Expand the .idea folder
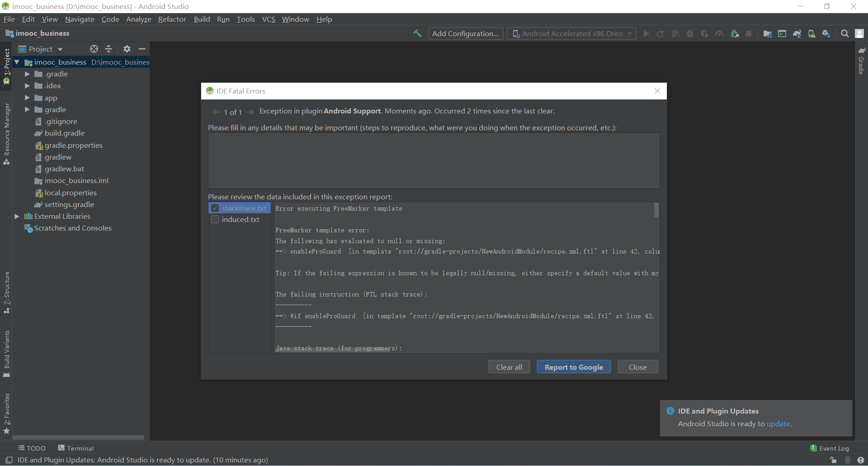Viewport: 868px width, 466px height. pyautogui.click(x=27, y=86)
